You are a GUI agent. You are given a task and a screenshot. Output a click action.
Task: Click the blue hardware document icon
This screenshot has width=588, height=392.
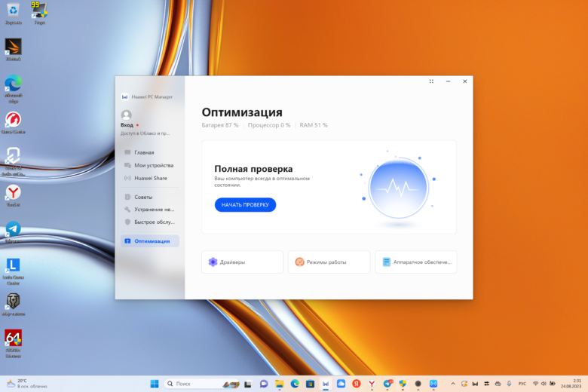pyautogui.click(x=386, y=262)
